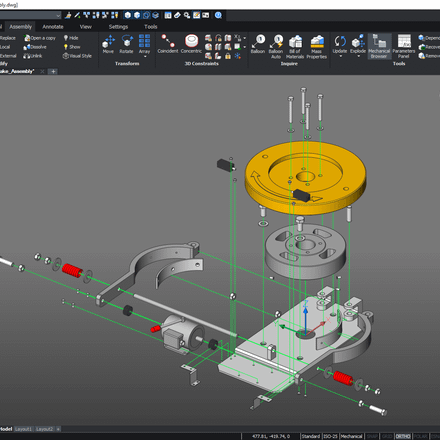Click the Replace command

(x=8, y=38)
